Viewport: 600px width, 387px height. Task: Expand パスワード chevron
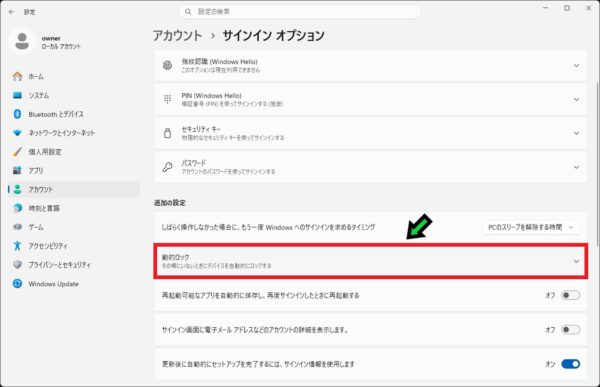[576, 167]
